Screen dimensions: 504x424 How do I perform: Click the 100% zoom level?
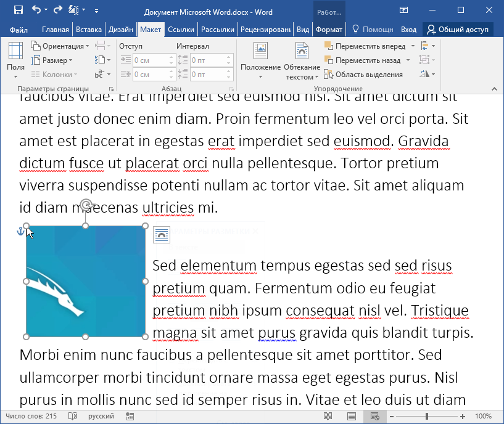pos(484,416)
